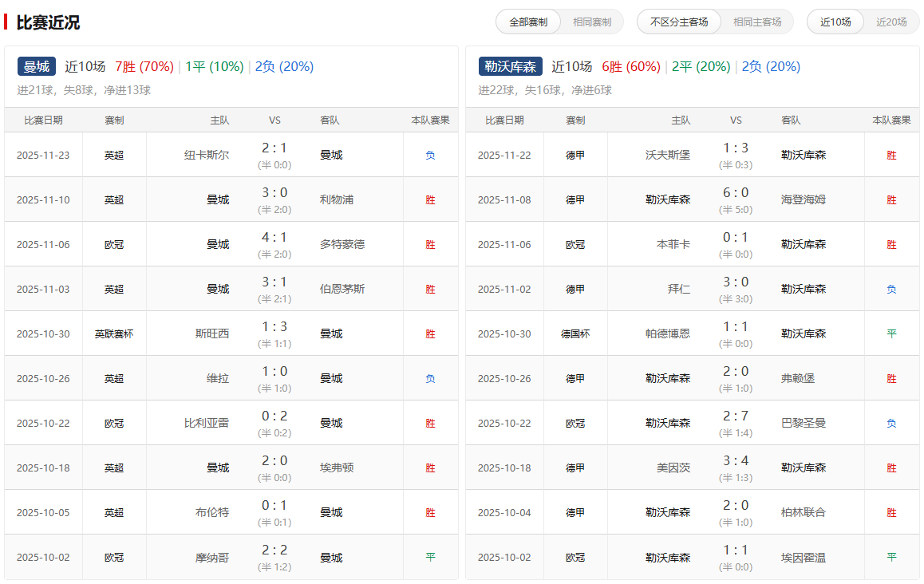
Task: Open the 巴黎圣曼 team link
Action: [803, 423]
